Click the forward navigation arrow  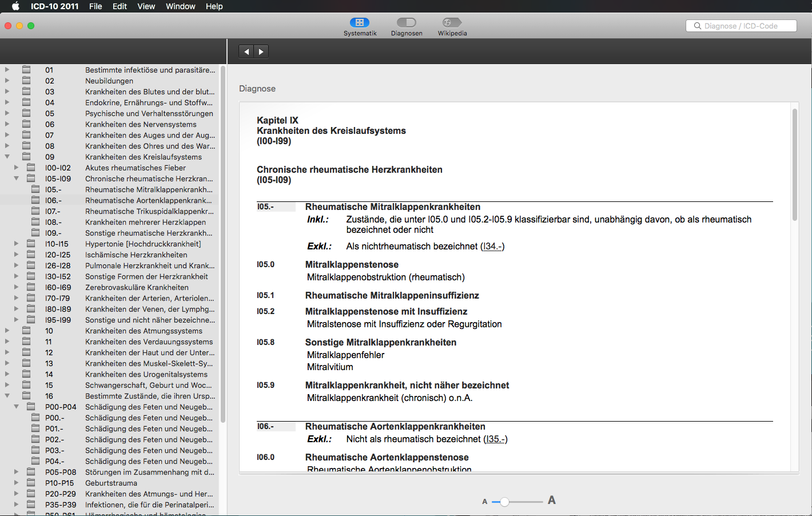(x=261, y=51)
